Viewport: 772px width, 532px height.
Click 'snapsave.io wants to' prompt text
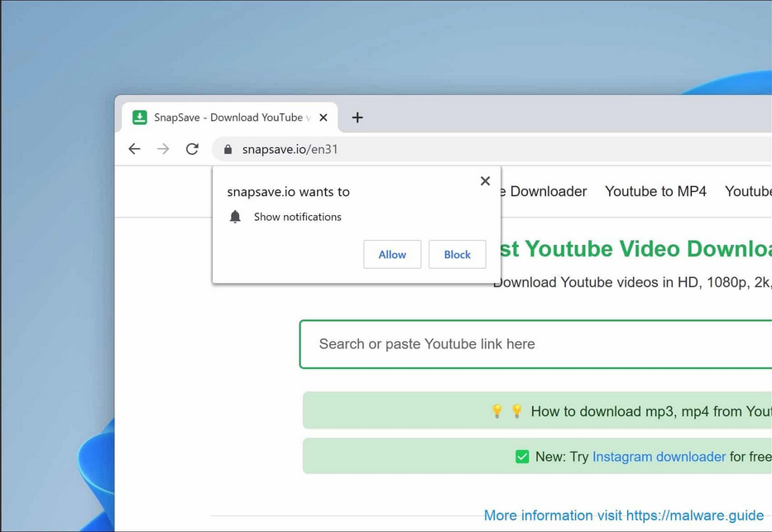click(289, 192)
